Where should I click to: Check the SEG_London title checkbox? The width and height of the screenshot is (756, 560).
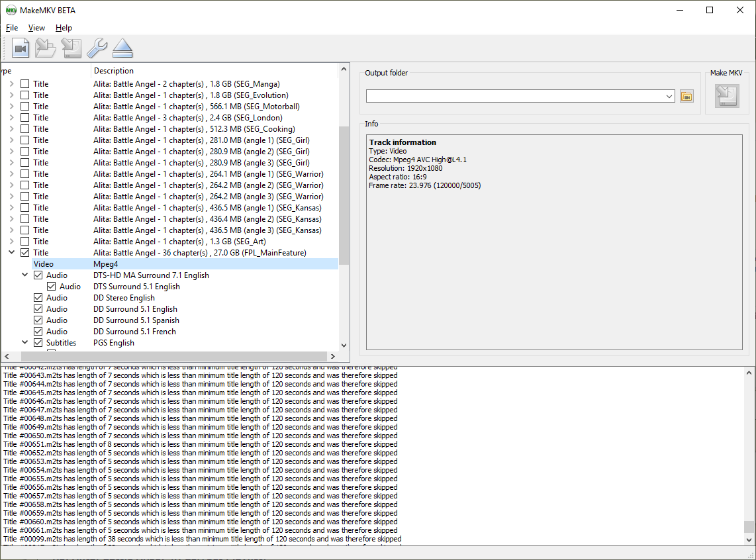(x=24, y=118)
